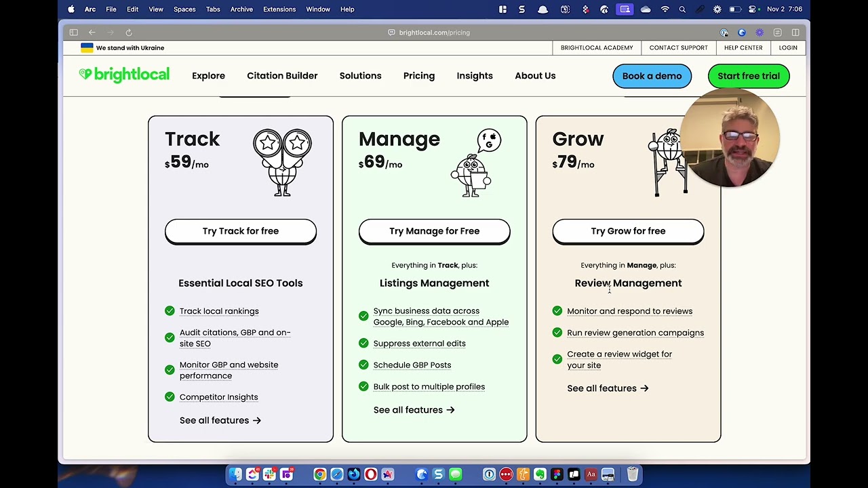Image resolution: width=868 pixels, height=488 pixels.
Task: Launch Firefox from the dock
Action: point(354,474)
